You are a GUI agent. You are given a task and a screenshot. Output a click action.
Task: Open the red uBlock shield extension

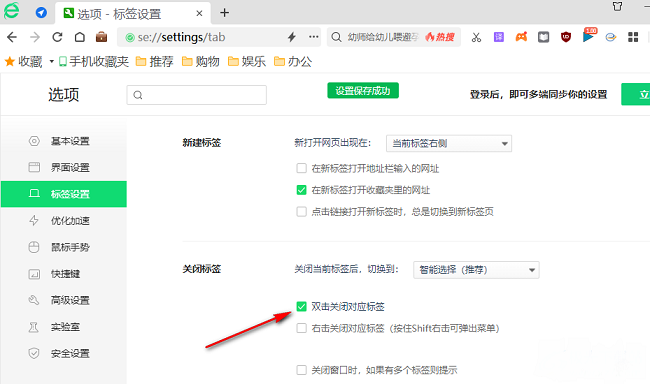566,37
